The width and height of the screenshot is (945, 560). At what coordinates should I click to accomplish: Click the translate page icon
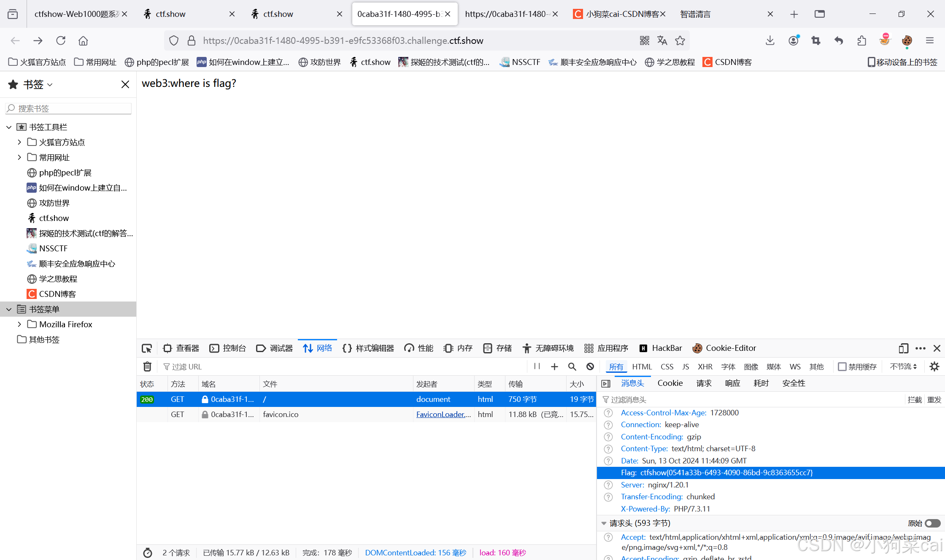[662, 40]
